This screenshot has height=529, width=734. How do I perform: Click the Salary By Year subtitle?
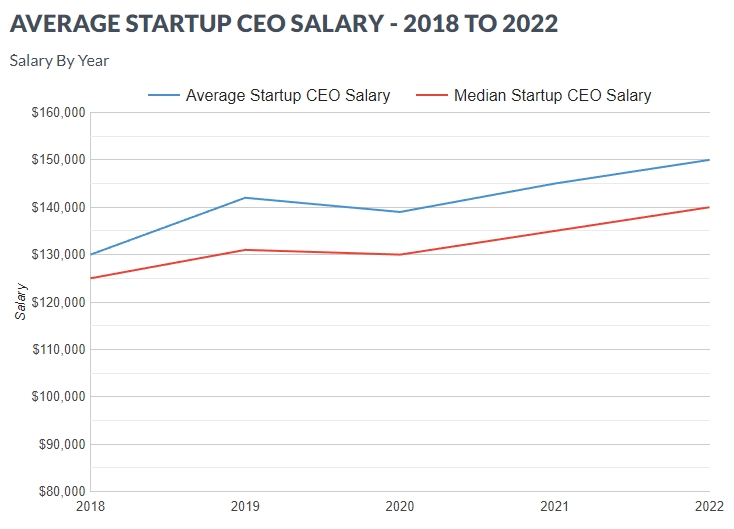coord(59,61)
